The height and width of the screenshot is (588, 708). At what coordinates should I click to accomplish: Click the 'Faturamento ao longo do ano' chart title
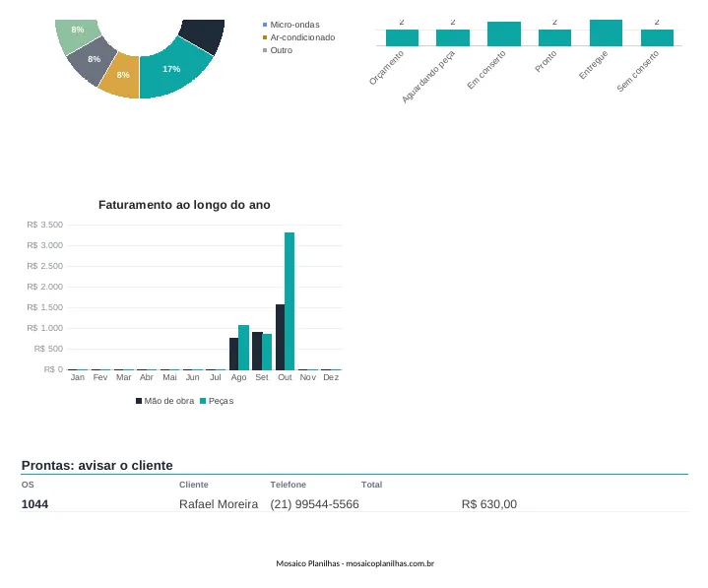(184, 205)
